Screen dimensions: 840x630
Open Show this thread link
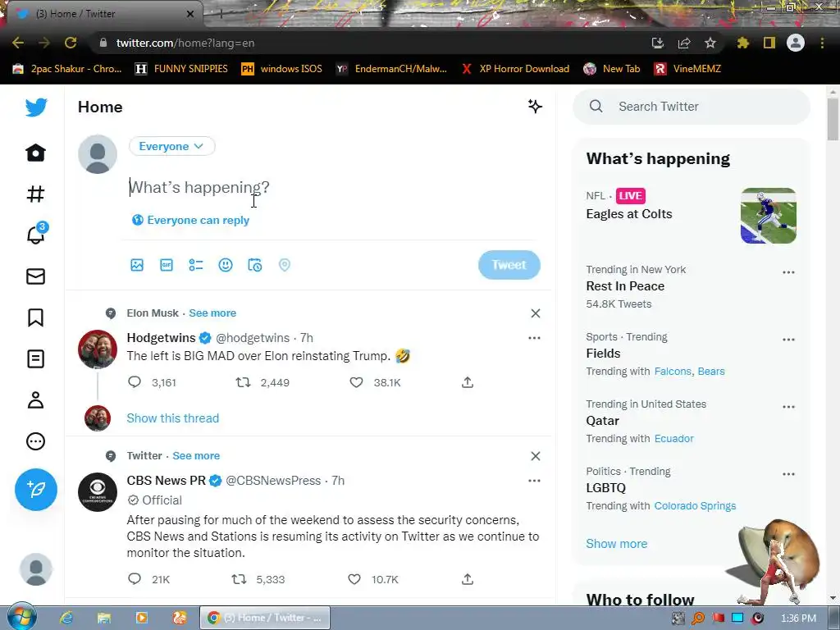(172, 418)
